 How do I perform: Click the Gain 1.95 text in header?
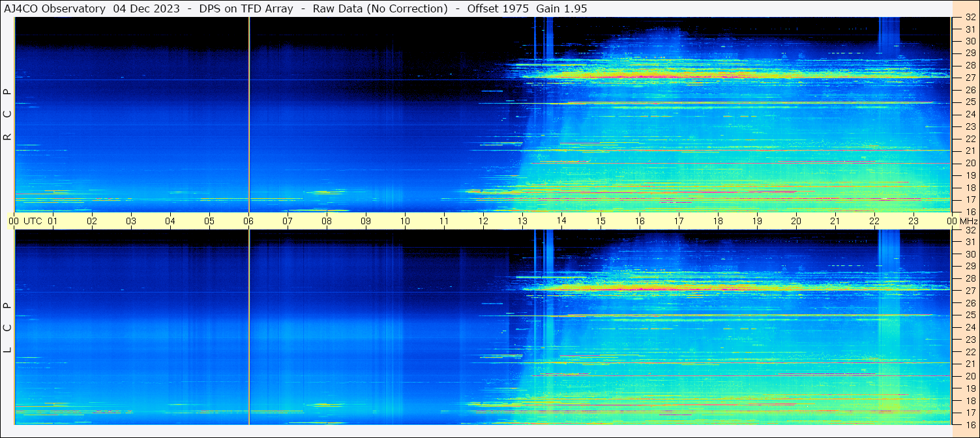coord(561,8)
